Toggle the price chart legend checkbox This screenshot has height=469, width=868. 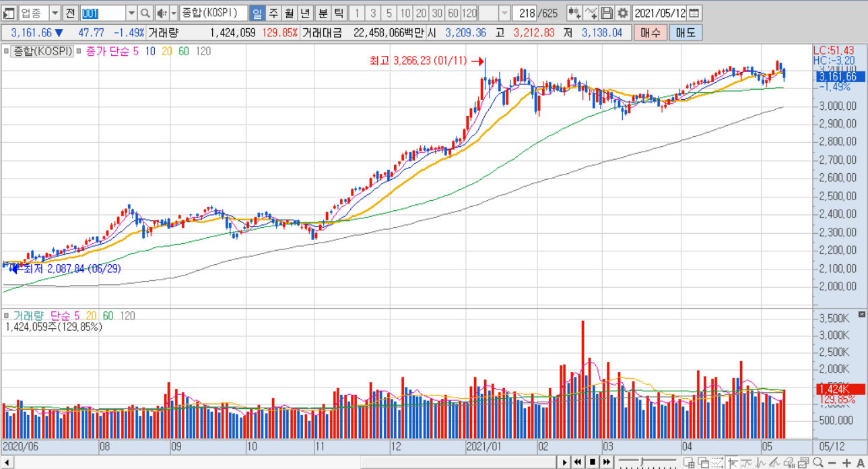(x=7, y=51)
